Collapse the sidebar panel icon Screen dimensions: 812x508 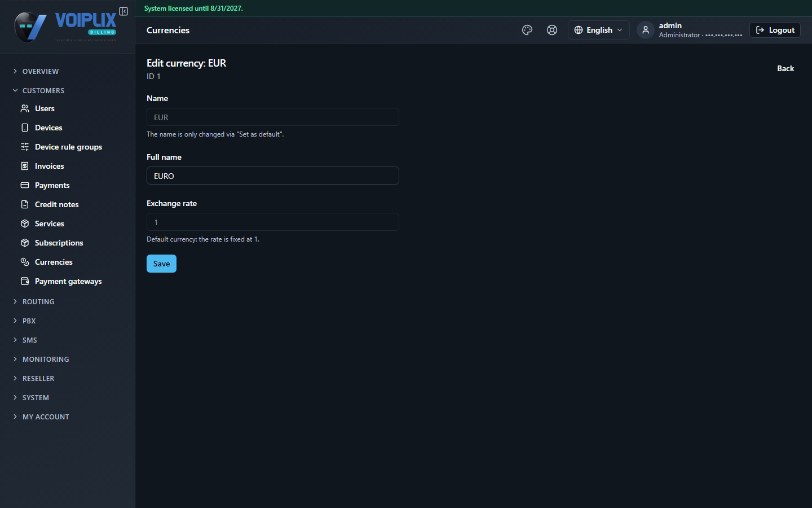click(x=123, y=11)
